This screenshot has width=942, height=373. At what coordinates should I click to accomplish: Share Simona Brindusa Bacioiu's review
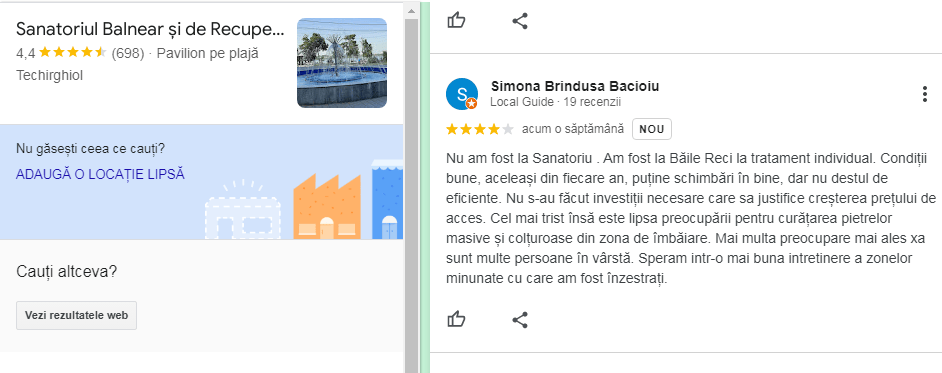pos(520,320)
